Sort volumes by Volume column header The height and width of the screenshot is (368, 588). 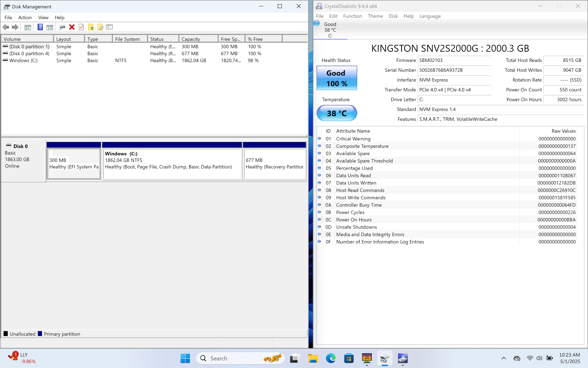[x=28, y=39]
